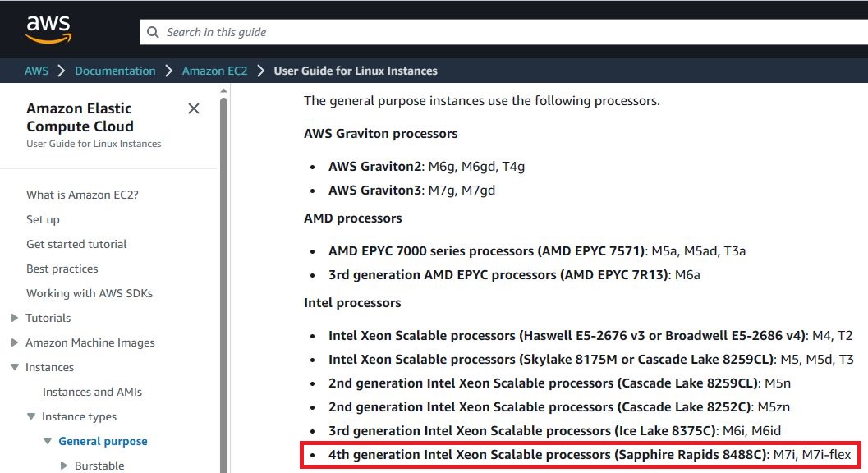This screenshot has width=868, height=473.
Task: Click the AWS breadcrumb link
Action: [x=36, y=71]
